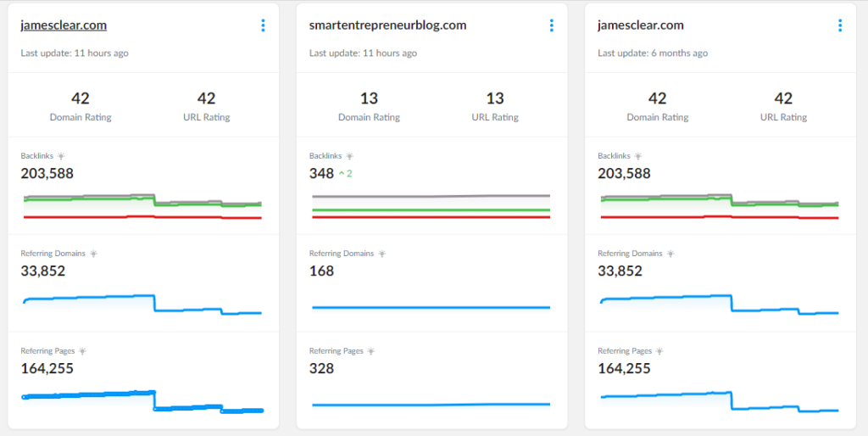
Task: Click '33,852' on jamesclear.com card updated 6 months ago
Action: (620, 271)
